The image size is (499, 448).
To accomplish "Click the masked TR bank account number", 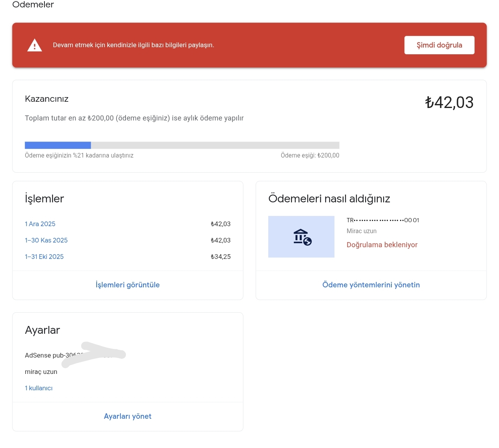I will (383, 220).
